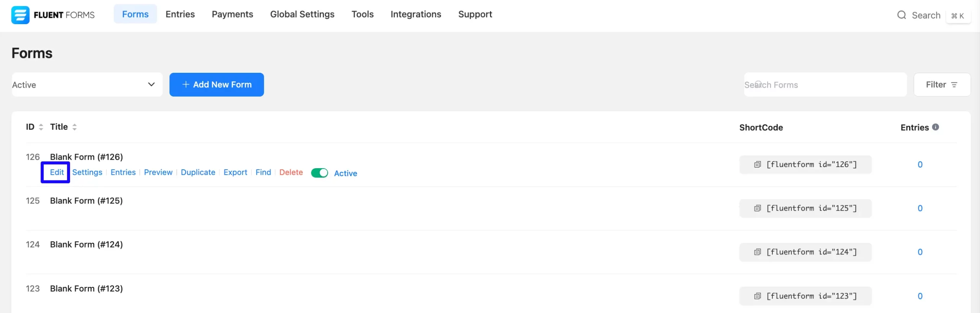Open Preview link for Blank Form 126

(158, 172)
